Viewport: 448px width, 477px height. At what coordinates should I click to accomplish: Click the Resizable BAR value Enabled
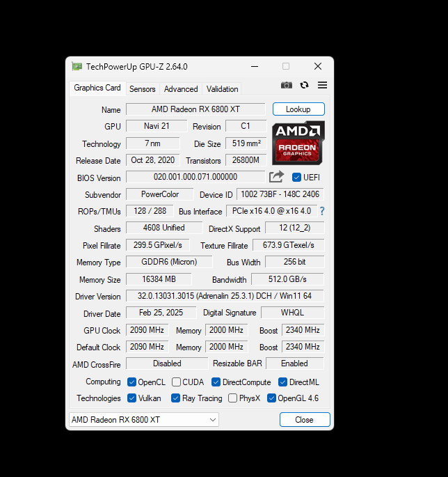pos(295,363)
